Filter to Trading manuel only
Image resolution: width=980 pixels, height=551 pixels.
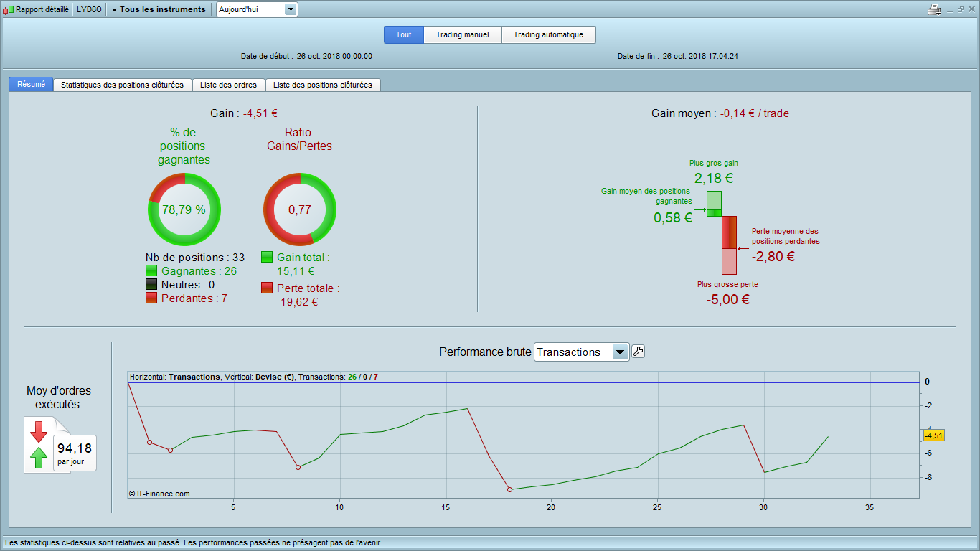pos(463,34)
